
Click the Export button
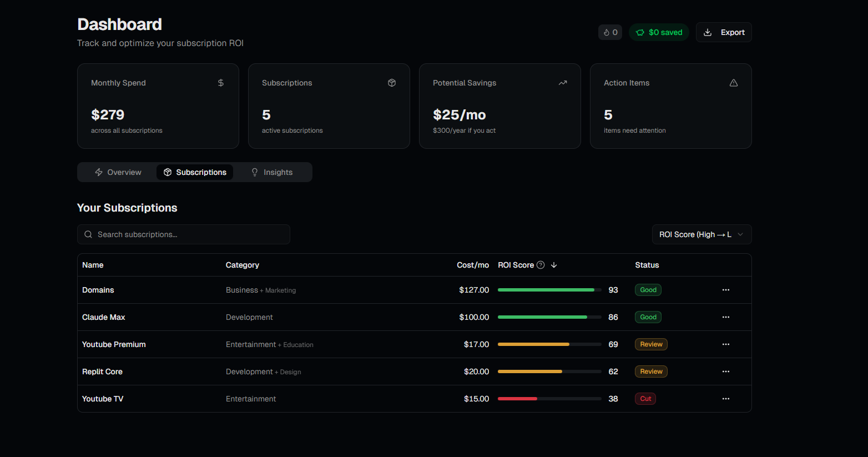coord(724,32)
